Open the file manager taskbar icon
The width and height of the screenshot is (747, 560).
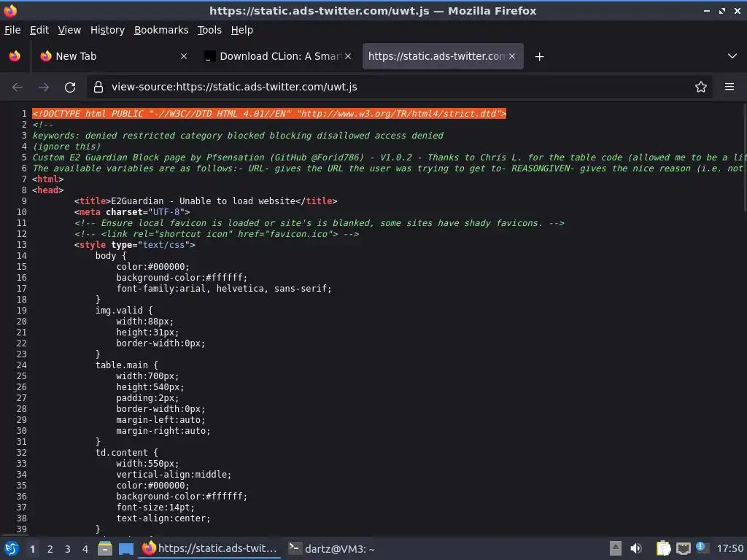[x=105, y=548]
